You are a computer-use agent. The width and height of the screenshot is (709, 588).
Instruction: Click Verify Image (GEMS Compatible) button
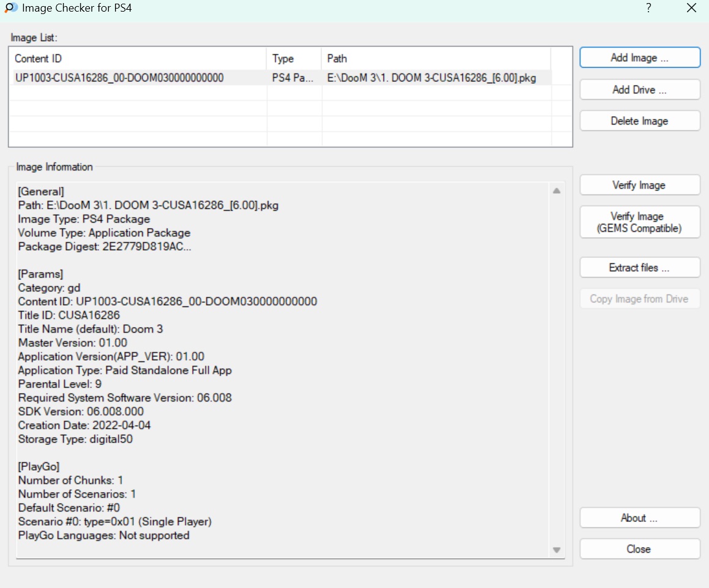pos(639,223)
